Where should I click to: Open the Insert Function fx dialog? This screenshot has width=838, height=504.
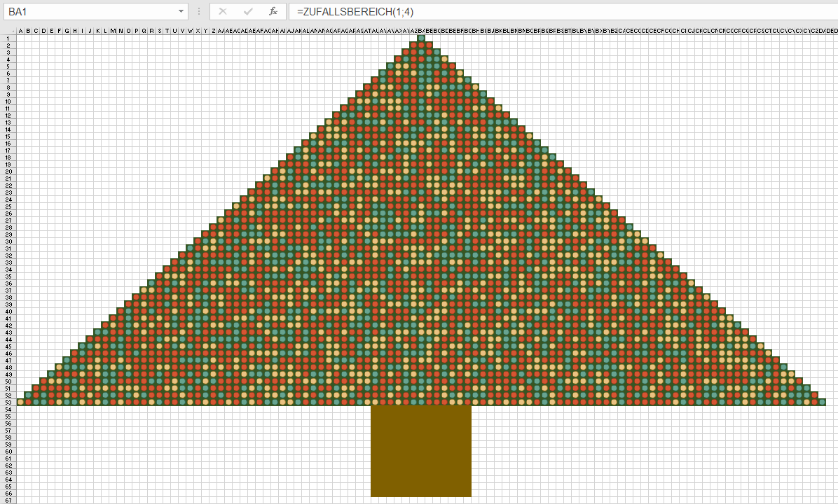point(274,12)
